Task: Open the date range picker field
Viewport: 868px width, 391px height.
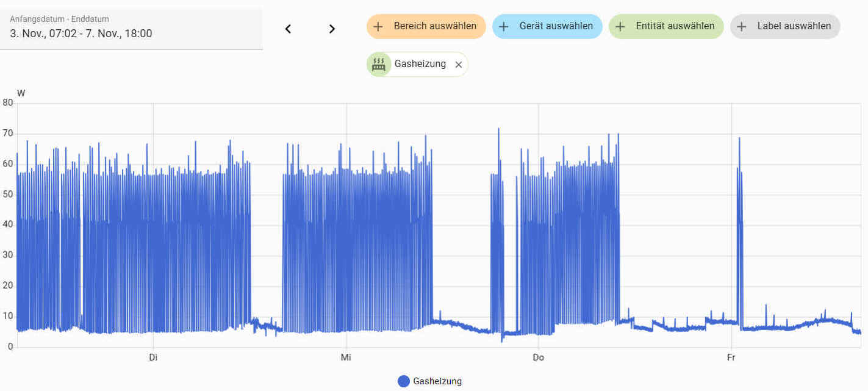Action: 131,28
